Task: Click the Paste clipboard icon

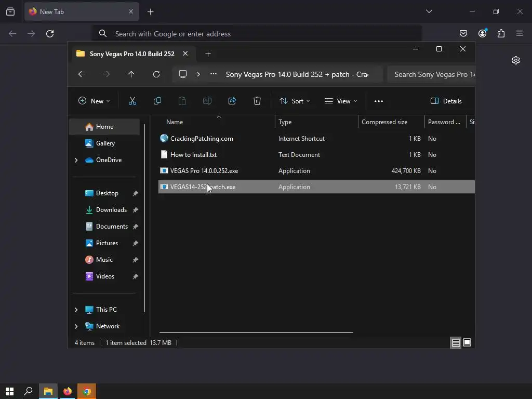Action: 182,101
